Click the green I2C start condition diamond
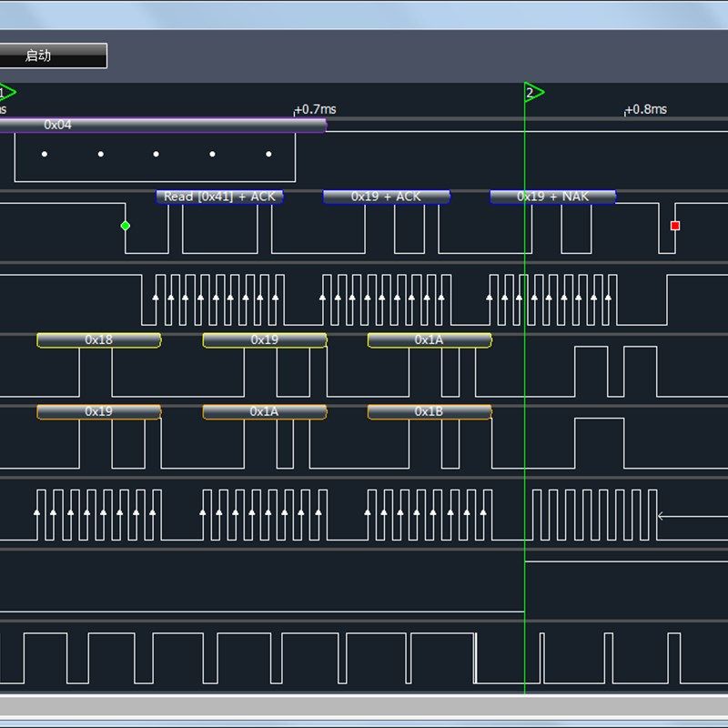Image resolution: width=728 pixels, height=728 pixels. point(126,226)
